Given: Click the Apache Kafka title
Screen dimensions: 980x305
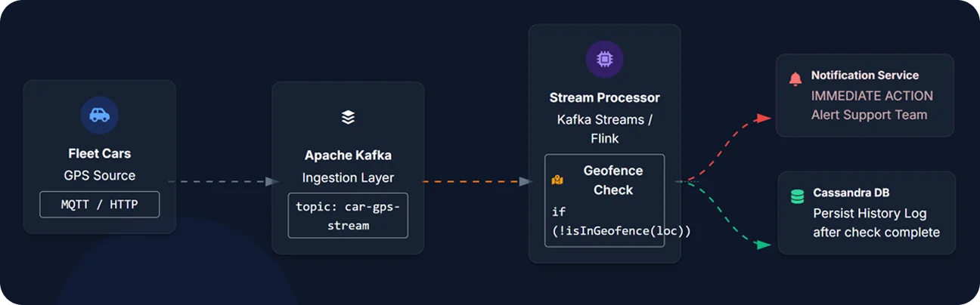Looking at the screenshot, I should 348,156.
